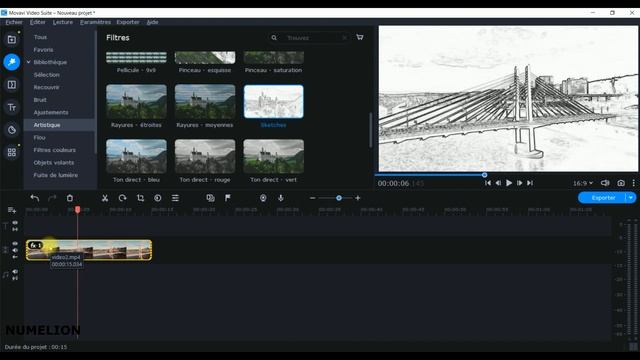This screenshot has height=360, width=640.
Task: Toggle link icon on audio track
Action: coord(15,278)
